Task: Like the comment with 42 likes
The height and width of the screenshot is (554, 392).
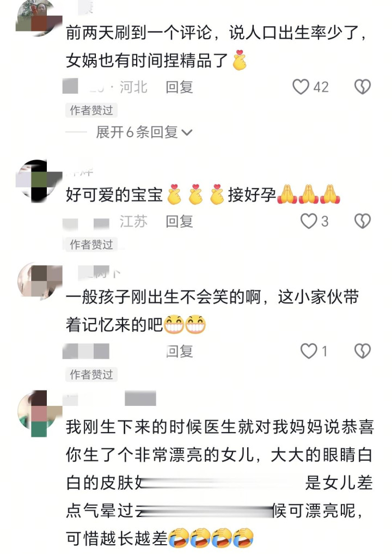Action: coord(301,87)
